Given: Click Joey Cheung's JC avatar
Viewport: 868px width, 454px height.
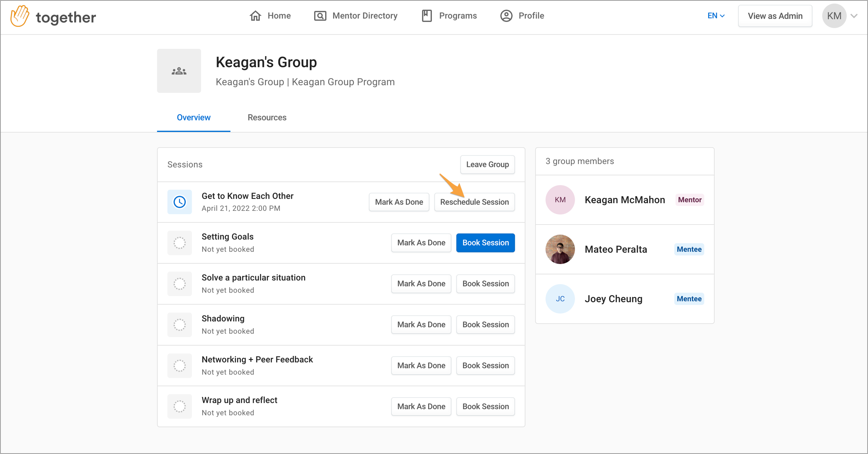Looking at the screenshot, I should click(x=560, y=299).
